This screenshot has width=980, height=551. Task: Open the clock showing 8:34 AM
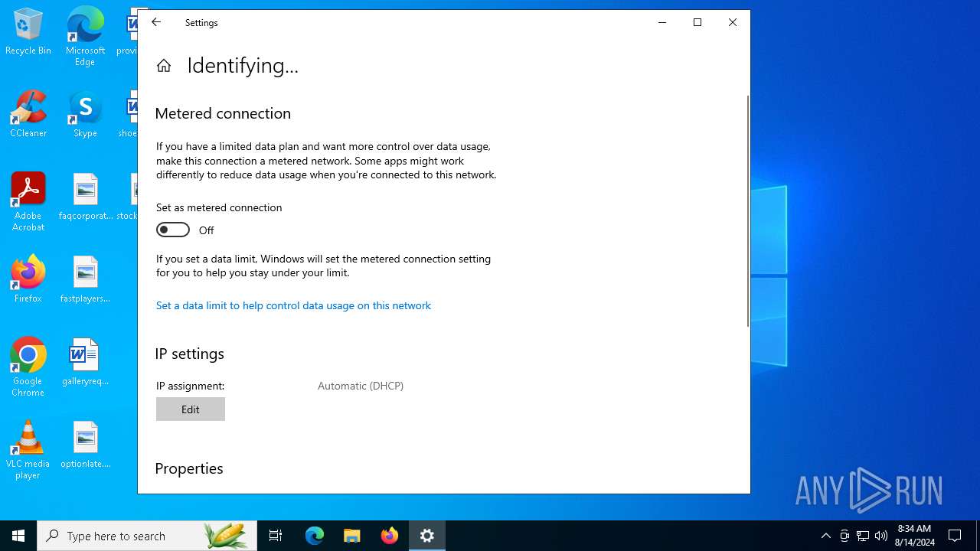(x=914, y=536)
